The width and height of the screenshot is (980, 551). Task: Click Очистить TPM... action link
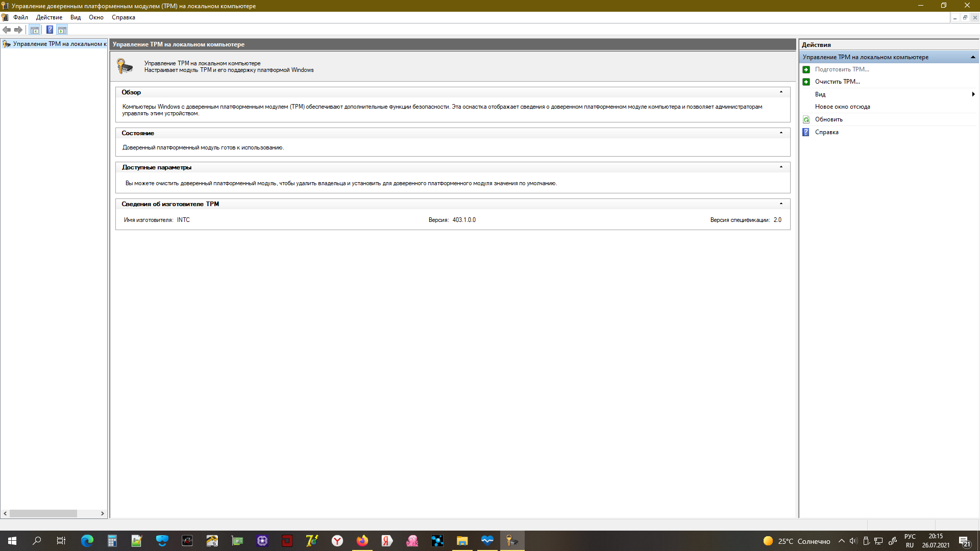tap(837, 82)
